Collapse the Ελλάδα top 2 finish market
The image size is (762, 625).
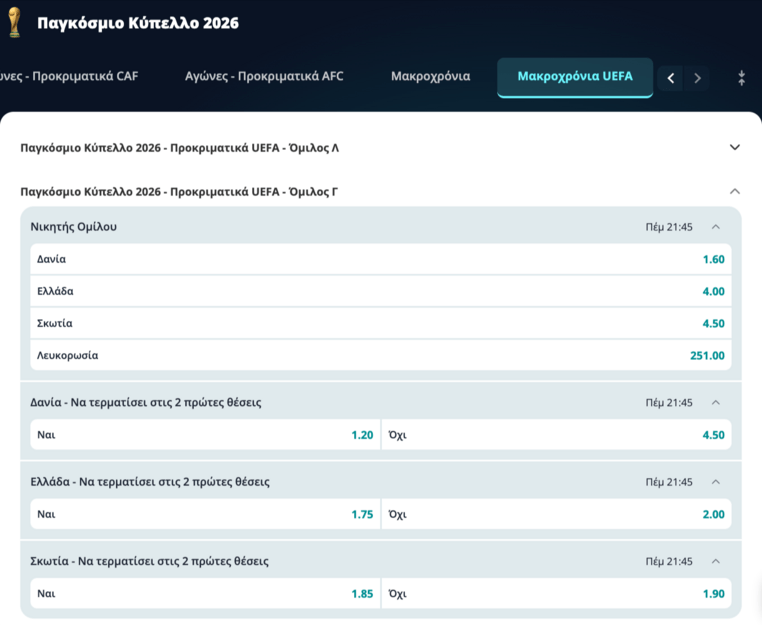[716, 482]
